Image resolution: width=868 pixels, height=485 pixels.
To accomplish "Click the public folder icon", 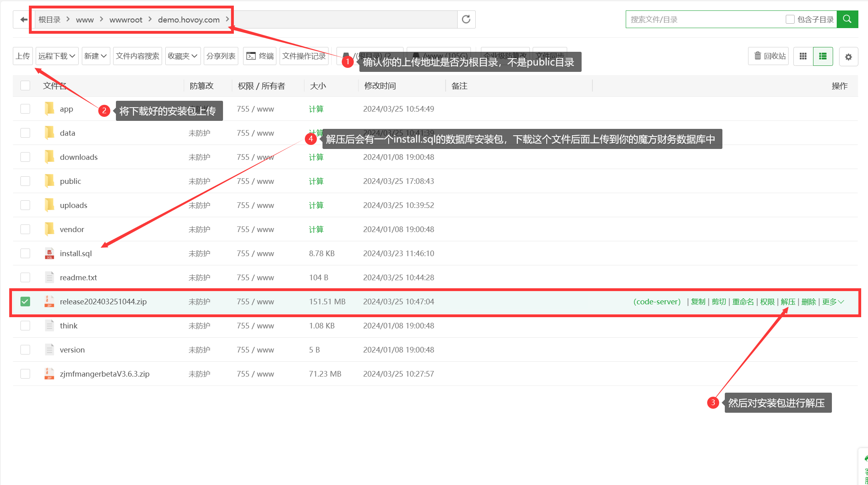I will [49, 181].
